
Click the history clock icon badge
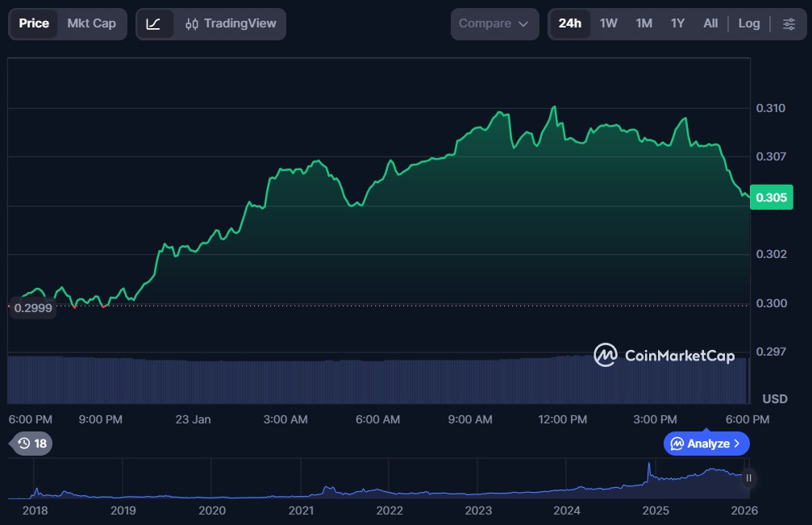32,443
